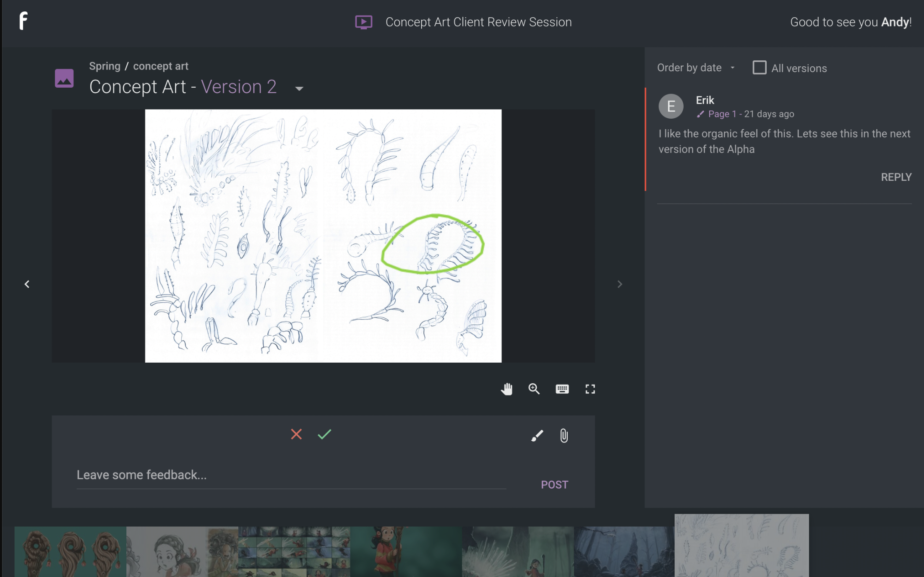The image size is (924, 577).
Task: Enter fullscreen view of the artwork
Action: click(590, 389)
